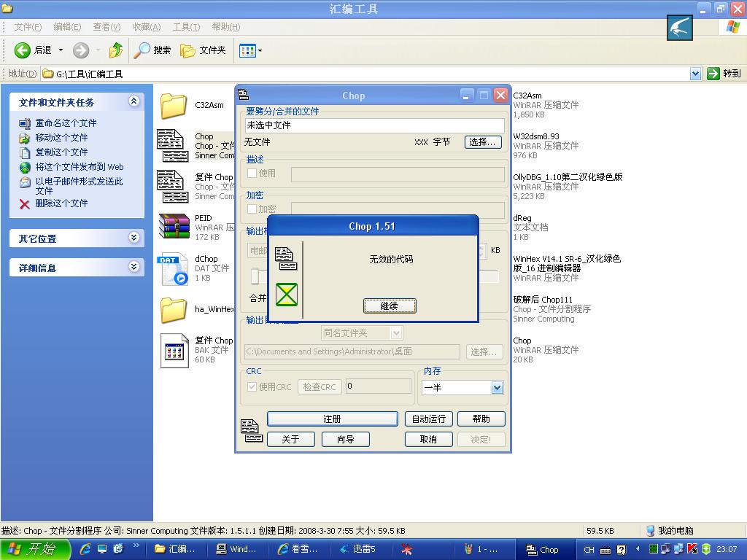747x560 pixels.
Task: Select the 复件 Chop BAK file icon
Action: coord(174,351)
